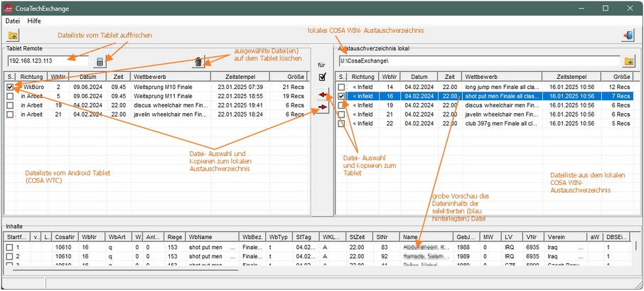This screenshot has height=291, width=644.
Task: Click the trash icon to delete tablet files
Action: [198, 61]
